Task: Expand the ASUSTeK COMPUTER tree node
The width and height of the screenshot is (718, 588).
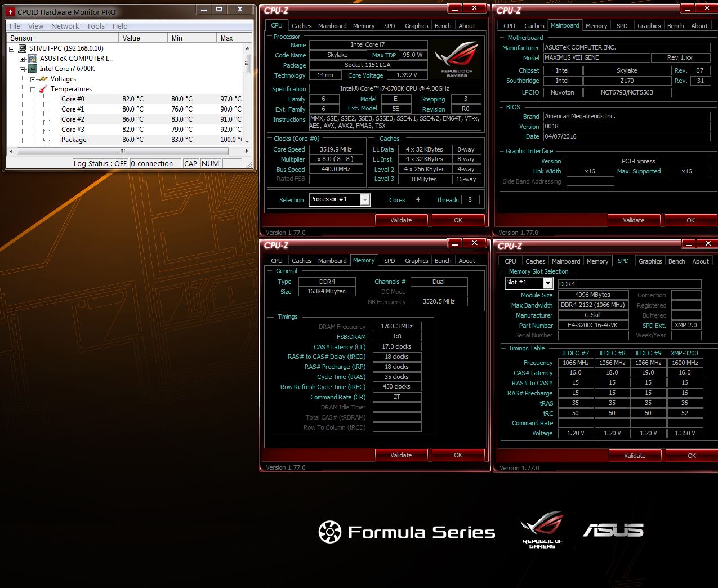Action: [x=23, y=59]
